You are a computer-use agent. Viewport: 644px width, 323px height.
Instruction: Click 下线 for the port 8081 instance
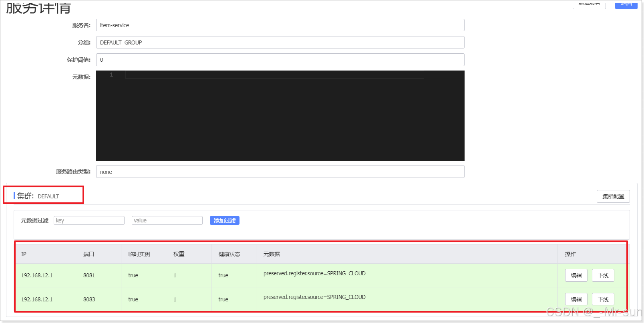click(x=603, y=275)
